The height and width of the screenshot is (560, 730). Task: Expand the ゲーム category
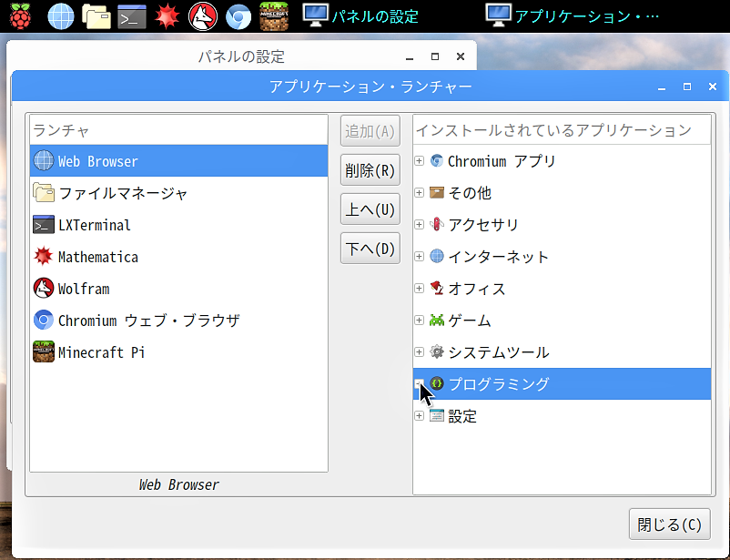point(419,321)
